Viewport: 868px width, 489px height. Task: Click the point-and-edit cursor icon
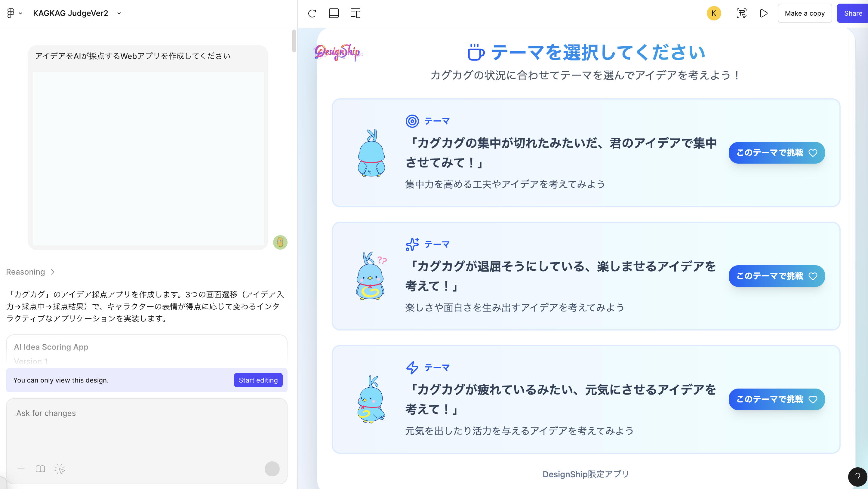coord(60,469)
